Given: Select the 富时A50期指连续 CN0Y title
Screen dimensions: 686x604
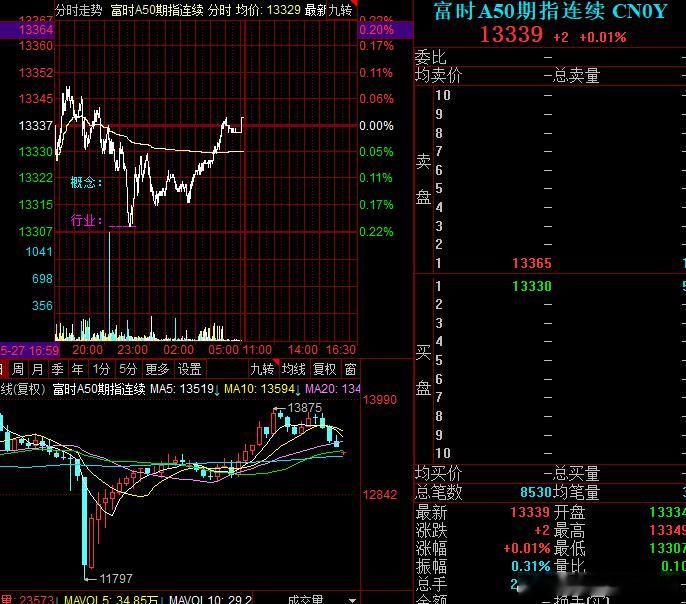Looking at the screenshot, I should tap(551, 11).
